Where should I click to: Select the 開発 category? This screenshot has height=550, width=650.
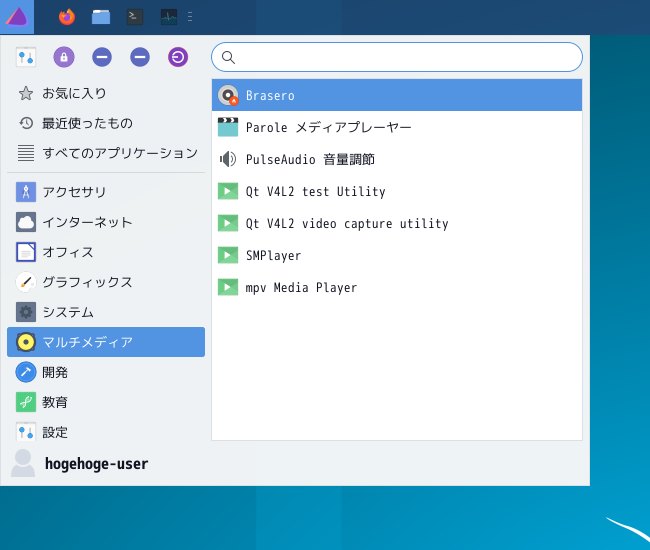106,372
